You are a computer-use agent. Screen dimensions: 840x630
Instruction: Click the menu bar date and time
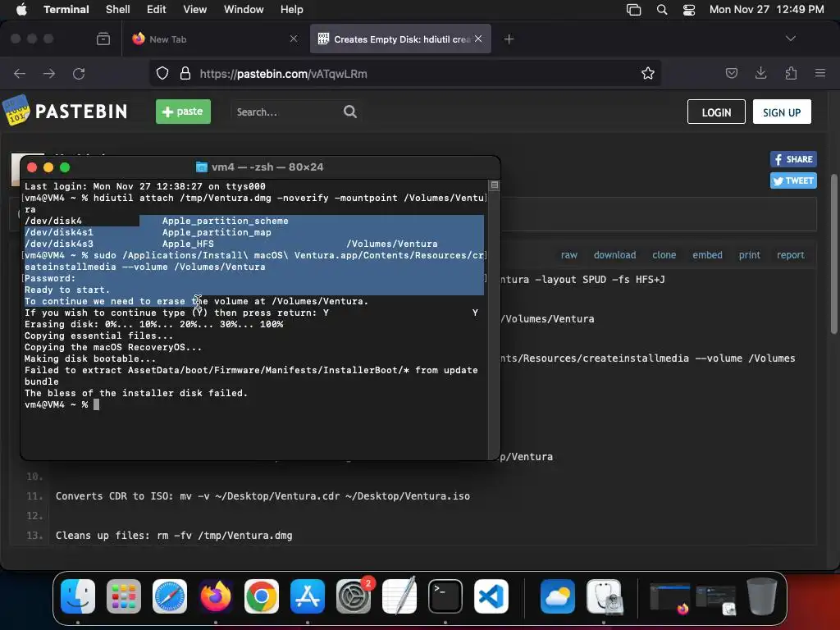tap(767, 9)
